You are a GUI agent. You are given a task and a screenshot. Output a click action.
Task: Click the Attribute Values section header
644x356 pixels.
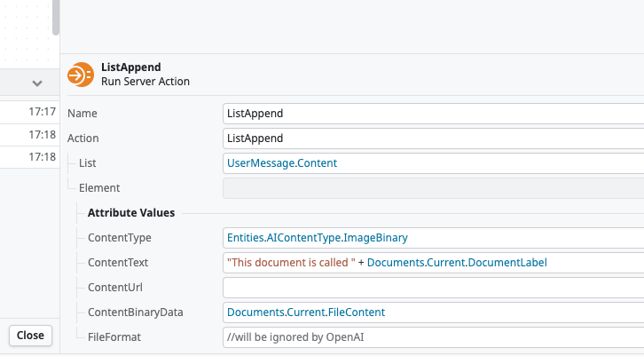click(x=131, y=213)
